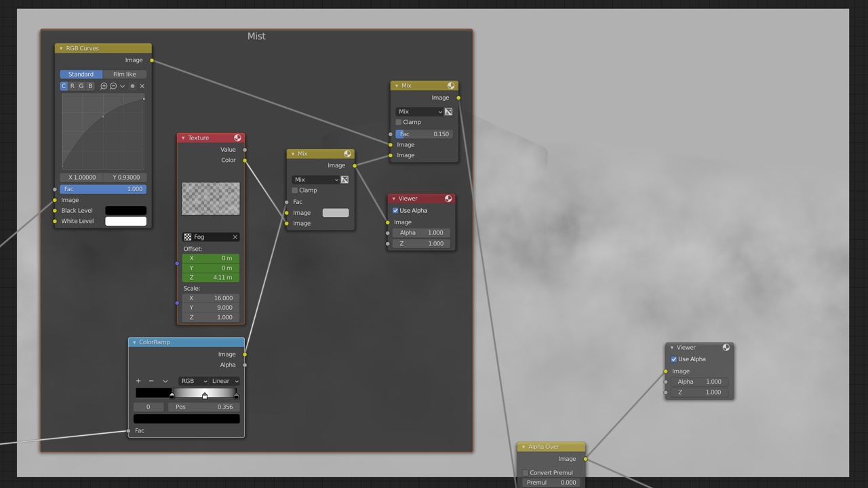This screenshot has width=868, height=488.
Task: Unlink the Fog texture with X
Action: click(235, 237)
